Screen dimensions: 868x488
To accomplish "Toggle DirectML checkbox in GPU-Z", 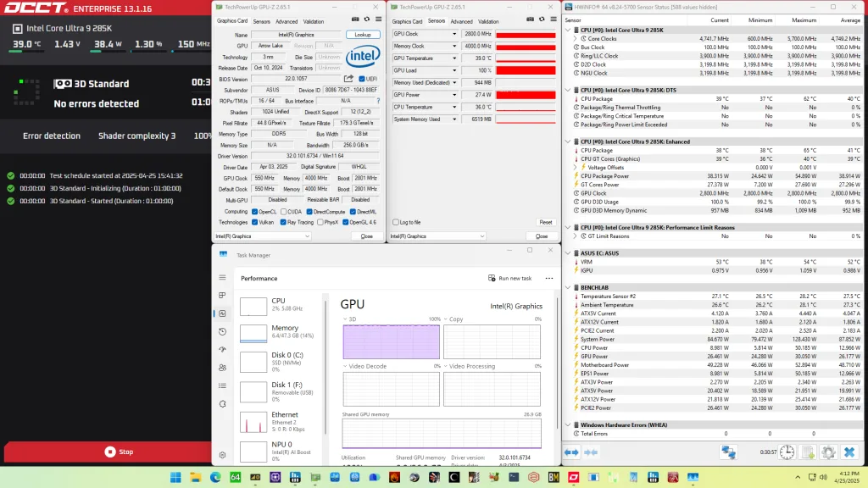I will 353,212.
